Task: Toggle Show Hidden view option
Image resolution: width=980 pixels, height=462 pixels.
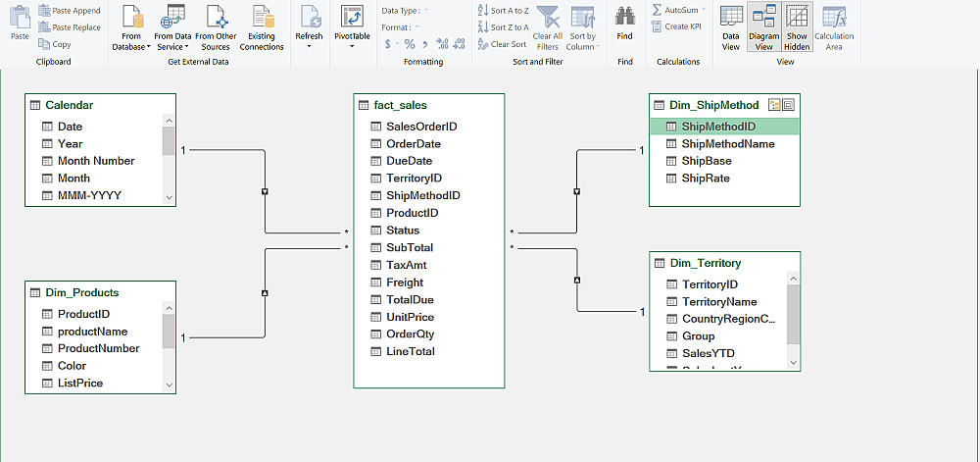Action: tap(797, 27)
